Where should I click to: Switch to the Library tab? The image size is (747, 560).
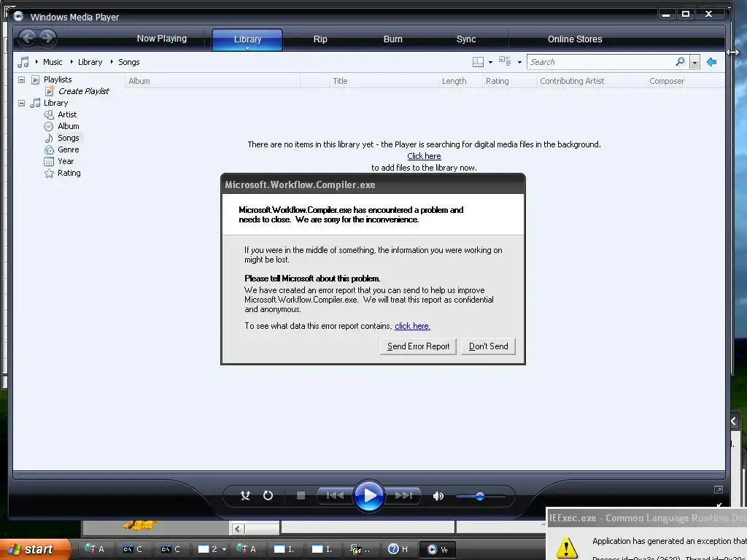[x=247, y=39]
